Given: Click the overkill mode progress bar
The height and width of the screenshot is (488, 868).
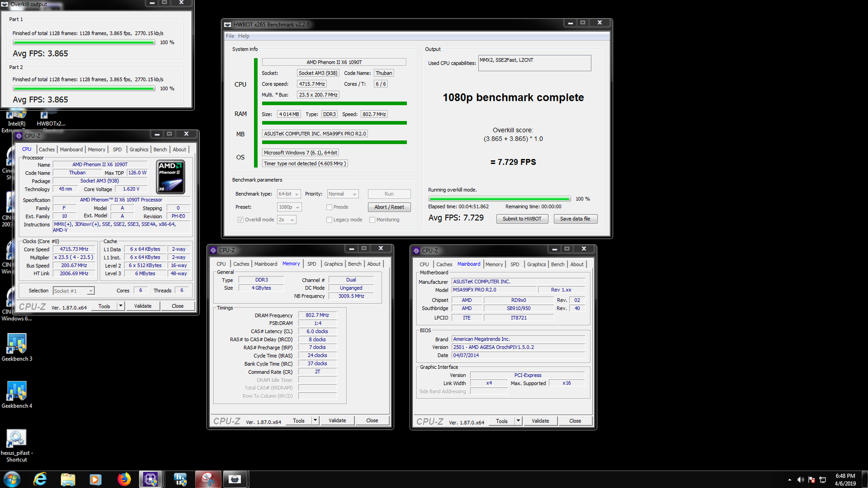Looking at the screenshot, I should pyautogui.click(x=500, y=199).
